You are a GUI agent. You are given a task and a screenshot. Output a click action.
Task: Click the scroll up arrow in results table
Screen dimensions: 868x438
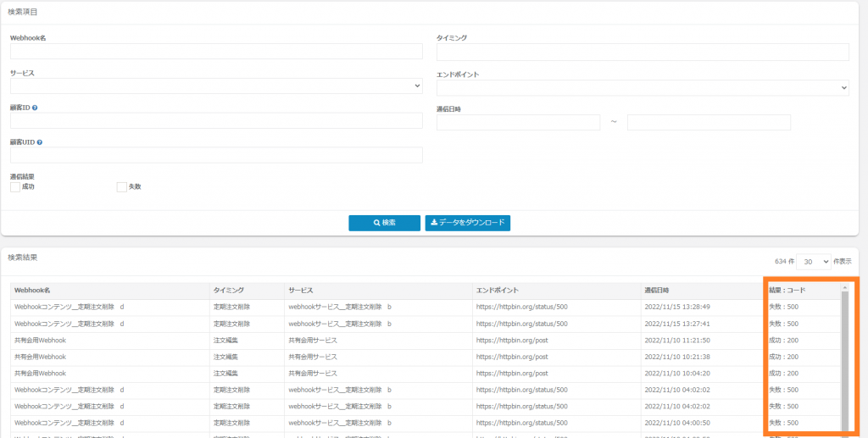[844, 287]
